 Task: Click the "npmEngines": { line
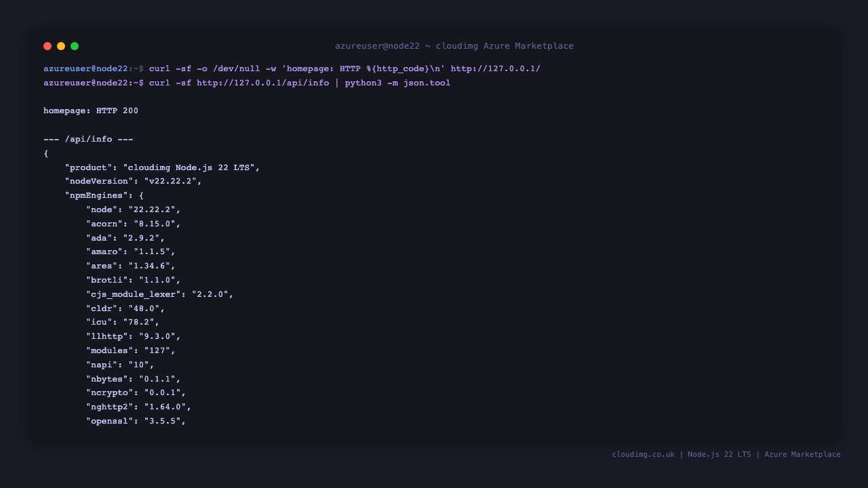click(x=104, y=195)
